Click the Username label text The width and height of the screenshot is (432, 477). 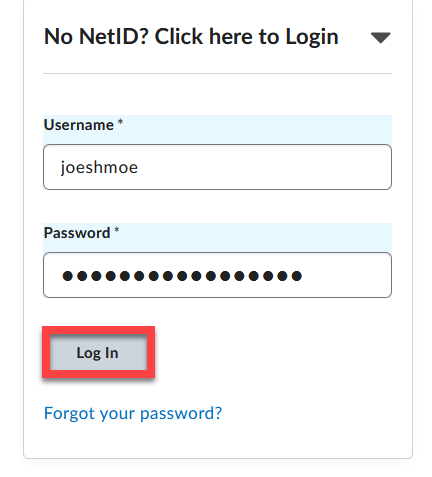(x=79, y=125)
